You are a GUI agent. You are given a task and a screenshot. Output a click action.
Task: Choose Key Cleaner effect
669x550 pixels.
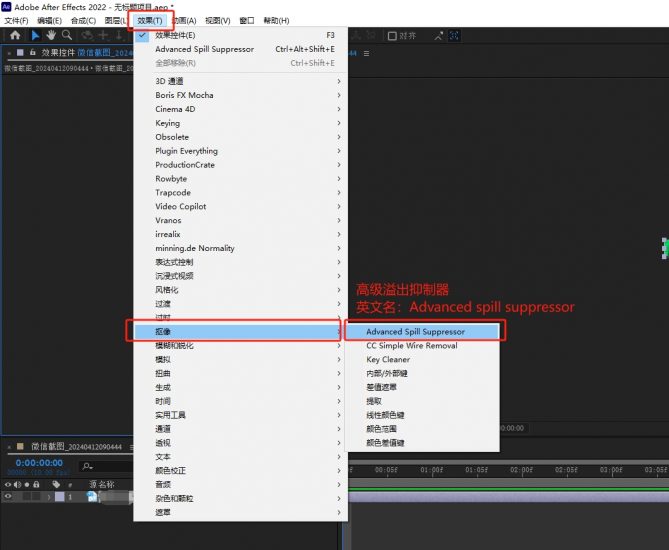point(422,359)
